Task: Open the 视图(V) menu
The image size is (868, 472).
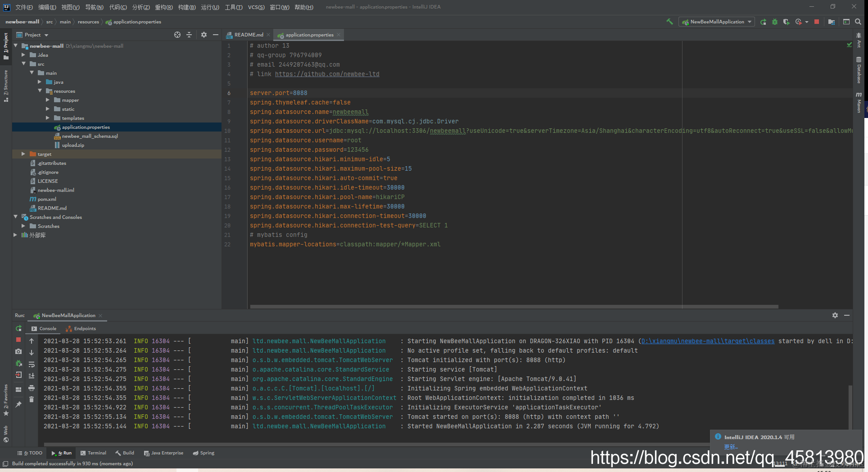Action: [x=70, y=7]
